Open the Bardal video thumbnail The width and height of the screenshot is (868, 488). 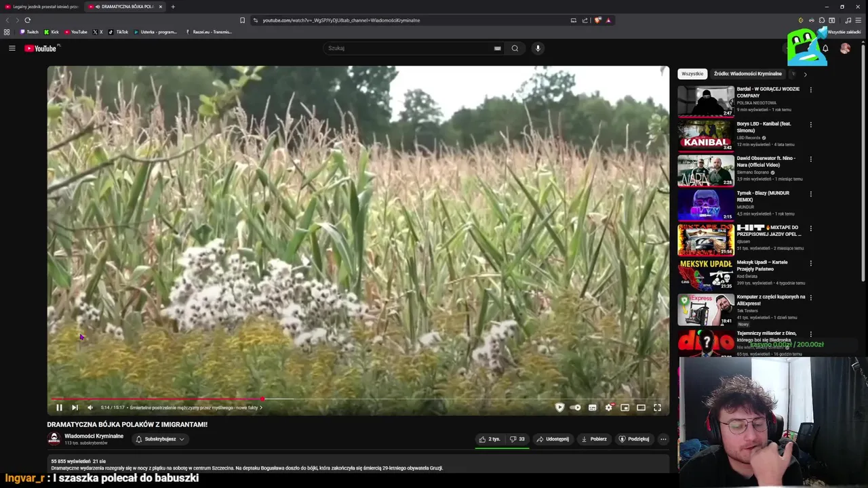pos(706,101)
